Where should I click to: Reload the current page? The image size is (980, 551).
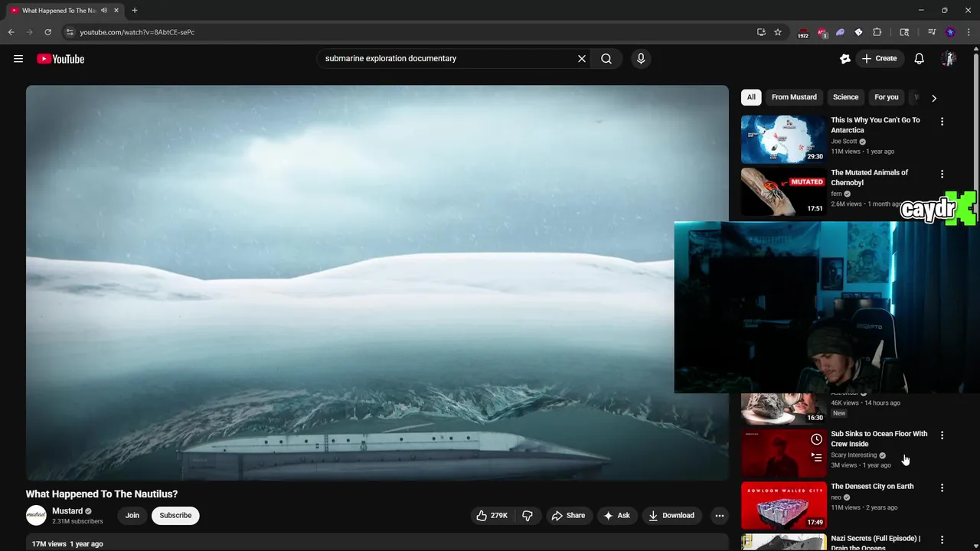(47, 32)
